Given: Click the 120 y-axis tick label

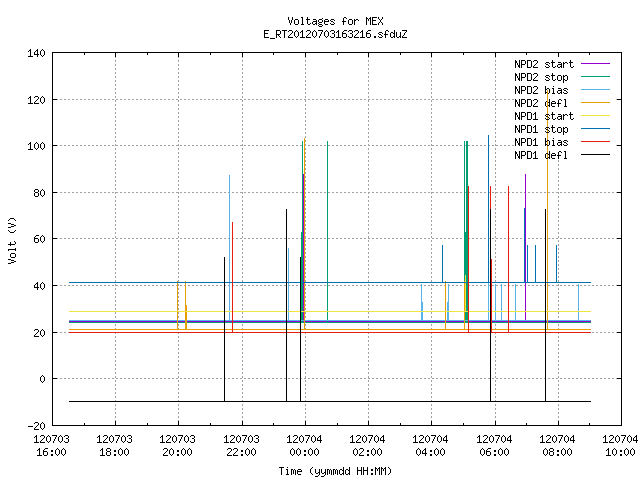Looking at the screenshot, I should [x=36, y=100].
